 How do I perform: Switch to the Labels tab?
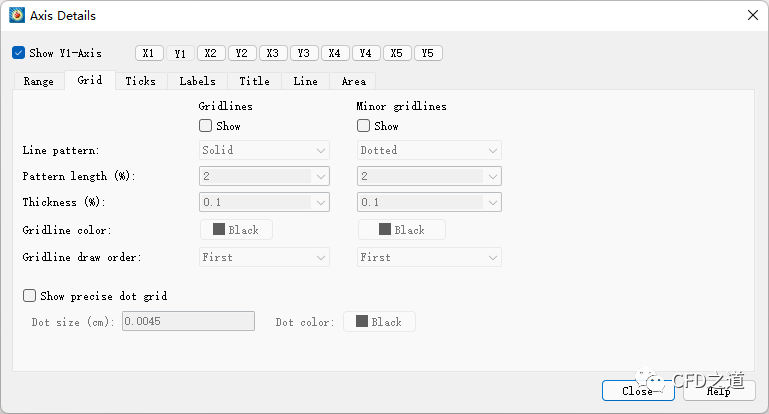pos(197,81)
